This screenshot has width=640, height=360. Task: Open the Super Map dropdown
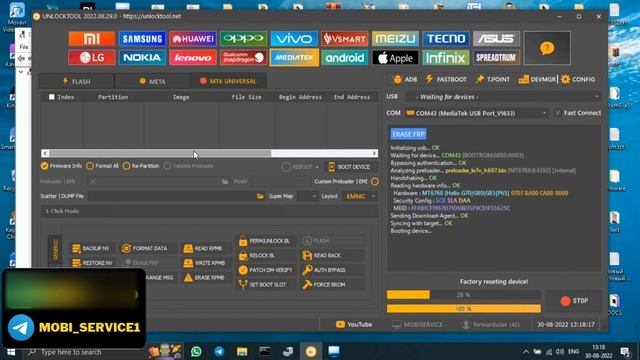(307, 196)
